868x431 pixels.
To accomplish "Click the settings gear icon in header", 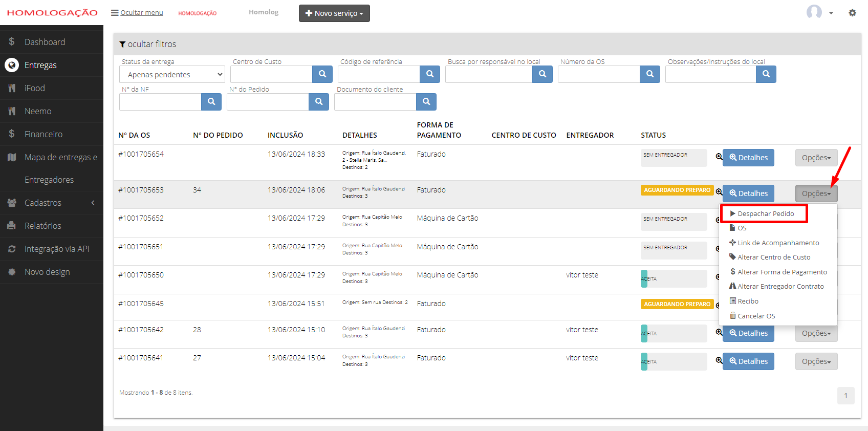I will 852,13.
